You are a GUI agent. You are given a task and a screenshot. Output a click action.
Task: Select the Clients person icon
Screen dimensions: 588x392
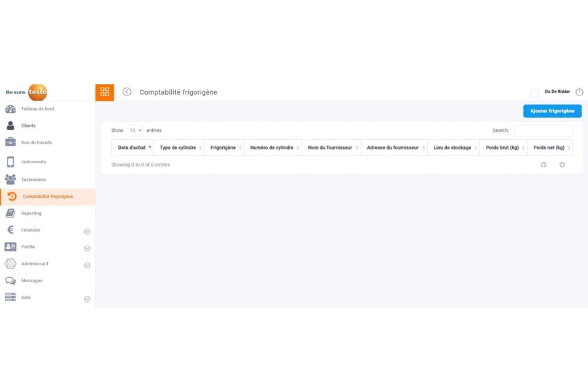click(10, 125)
